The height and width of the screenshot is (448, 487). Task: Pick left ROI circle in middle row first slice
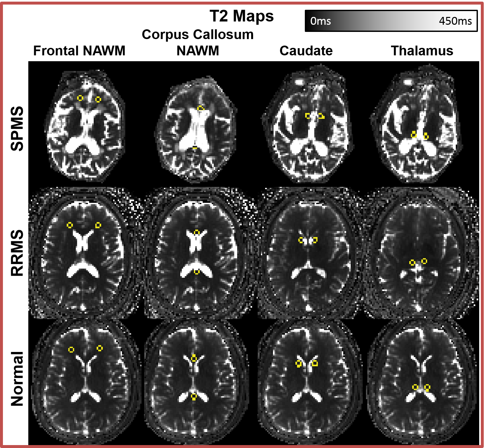[70, 225]
